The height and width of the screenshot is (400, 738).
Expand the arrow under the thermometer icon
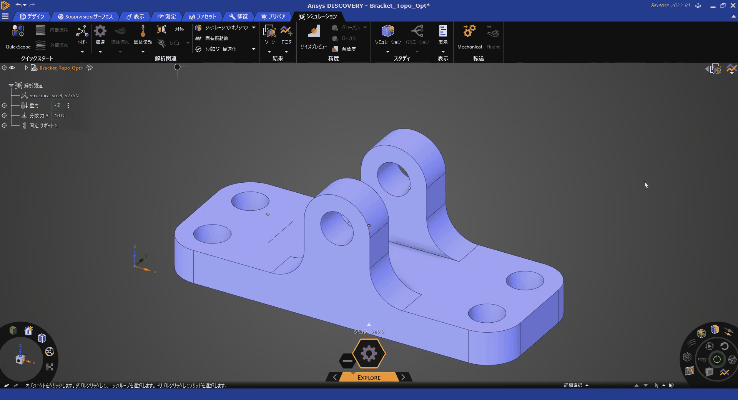[143, 52]
